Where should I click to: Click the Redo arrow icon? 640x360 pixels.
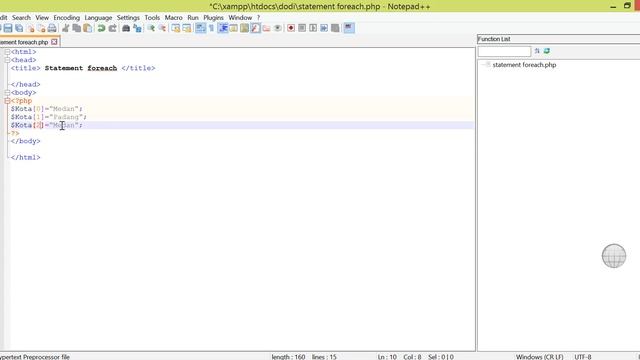coord(112,28)
